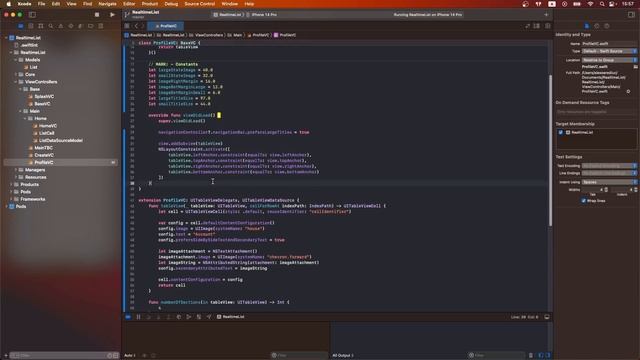Open the Report navigator icon
Screen dimensions: 640x360
[x=100, y=26]
